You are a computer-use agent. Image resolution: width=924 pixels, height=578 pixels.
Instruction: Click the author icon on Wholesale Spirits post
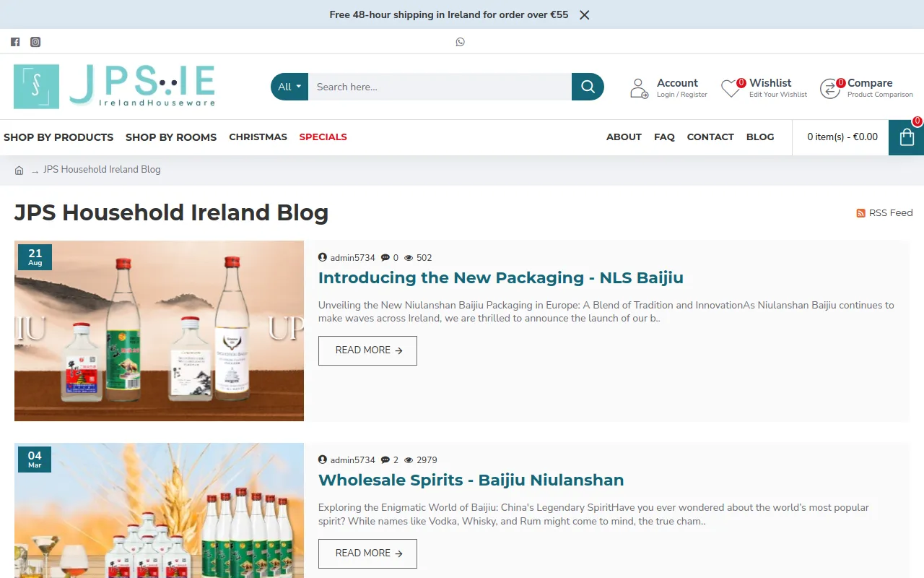(323, 460)
